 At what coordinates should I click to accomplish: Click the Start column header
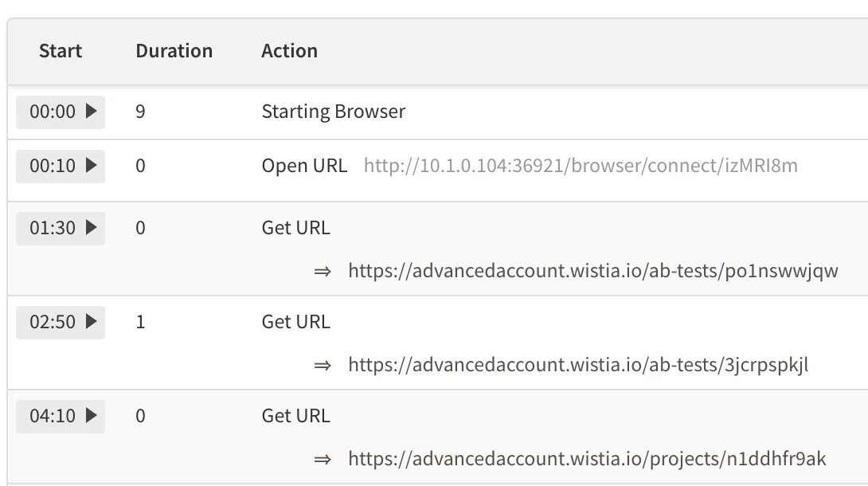pos(61,51)
